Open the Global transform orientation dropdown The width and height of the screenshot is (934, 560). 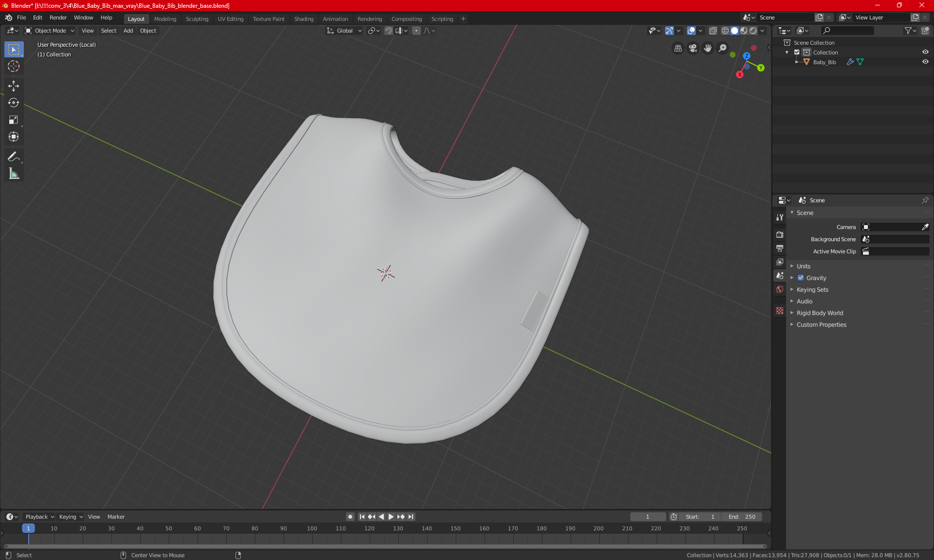coord(344,31)
